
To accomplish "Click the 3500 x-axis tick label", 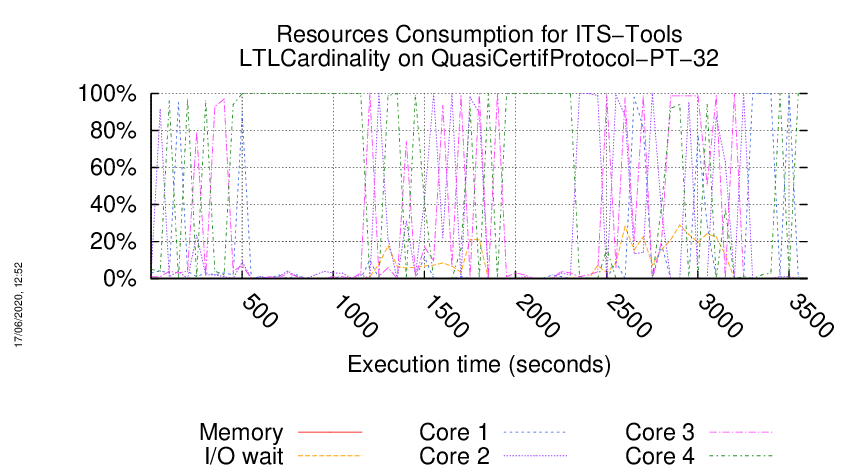I will click(x=810, y=317).
